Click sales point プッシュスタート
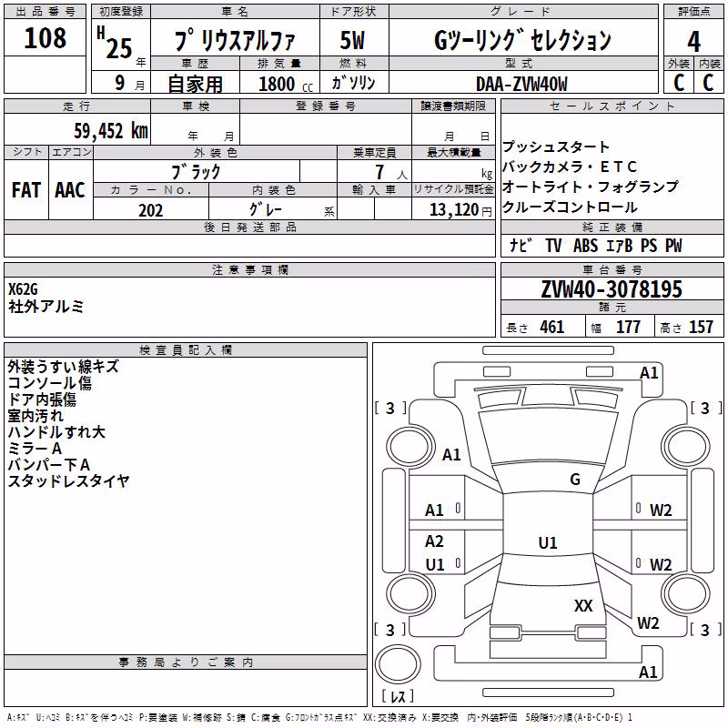Image resolution: width=728 pixels, height=728 pixels. coord(556,147)
